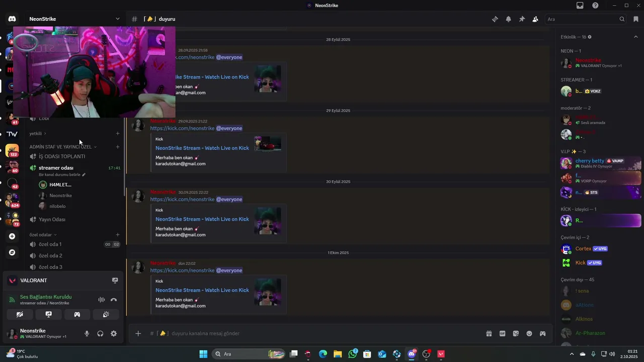
Task: Expand the yetkili category
Action: pyautogui.click(x=38, y=133)
